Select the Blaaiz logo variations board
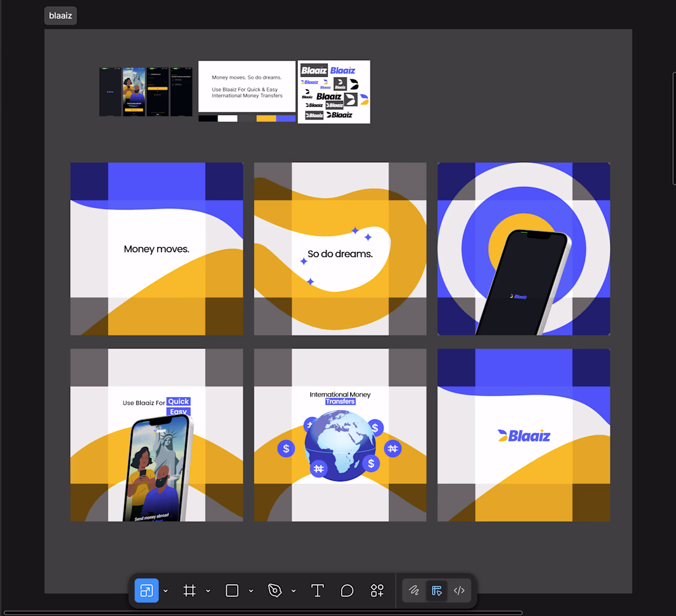 click(334, 92)
